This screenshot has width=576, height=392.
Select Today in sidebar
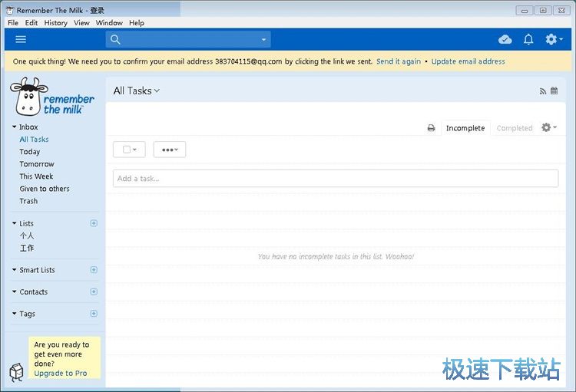(30, 152)
